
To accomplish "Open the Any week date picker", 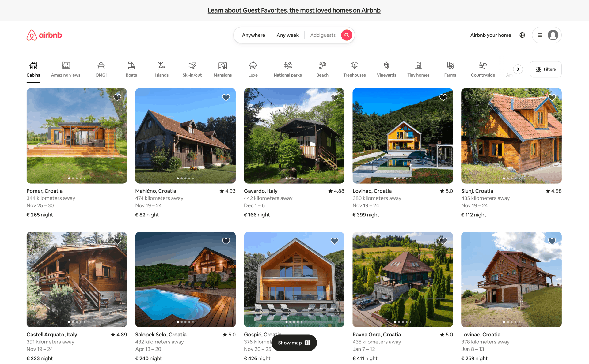I will tap(287, 35).
